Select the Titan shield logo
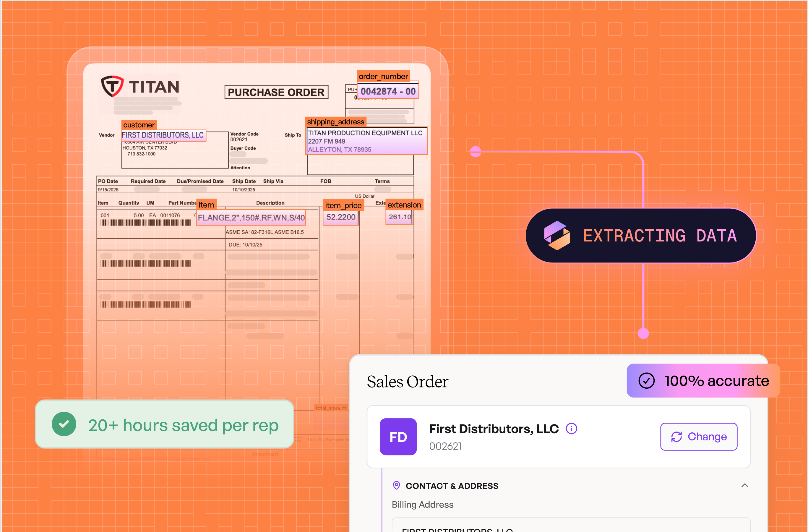The image size is (808, 532). tap(112, 87)
